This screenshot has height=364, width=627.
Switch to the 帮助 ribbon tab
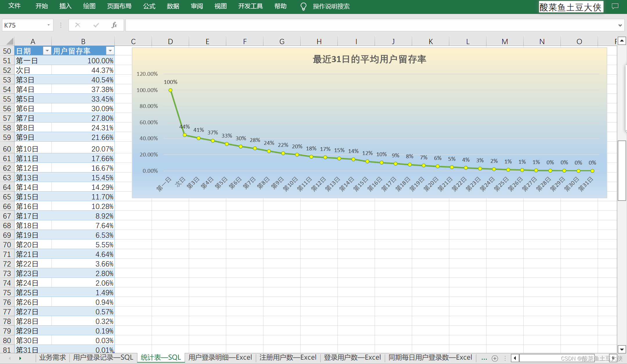pos(281,6)
